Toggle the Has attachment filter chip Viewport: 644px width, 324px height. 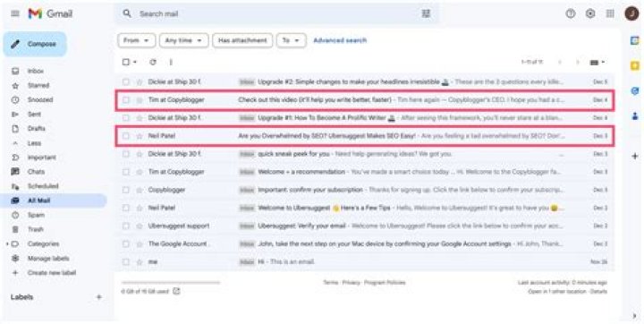click(x=242, y=40)
